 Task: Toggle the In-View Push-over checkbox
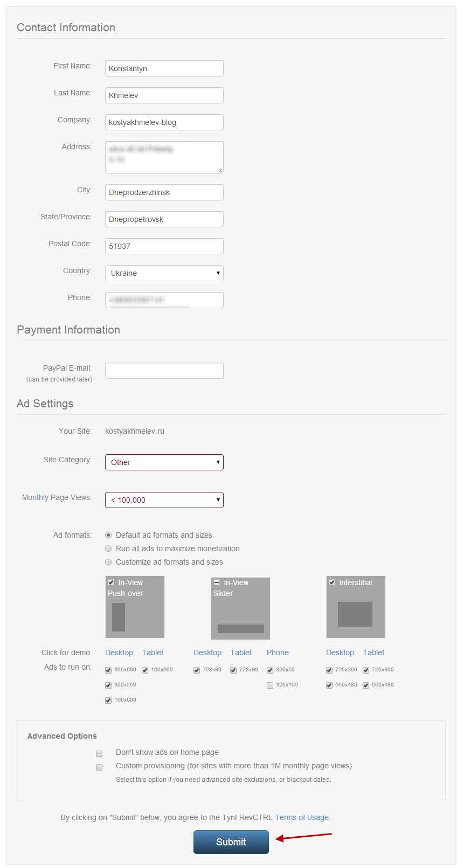pos(111,582)
